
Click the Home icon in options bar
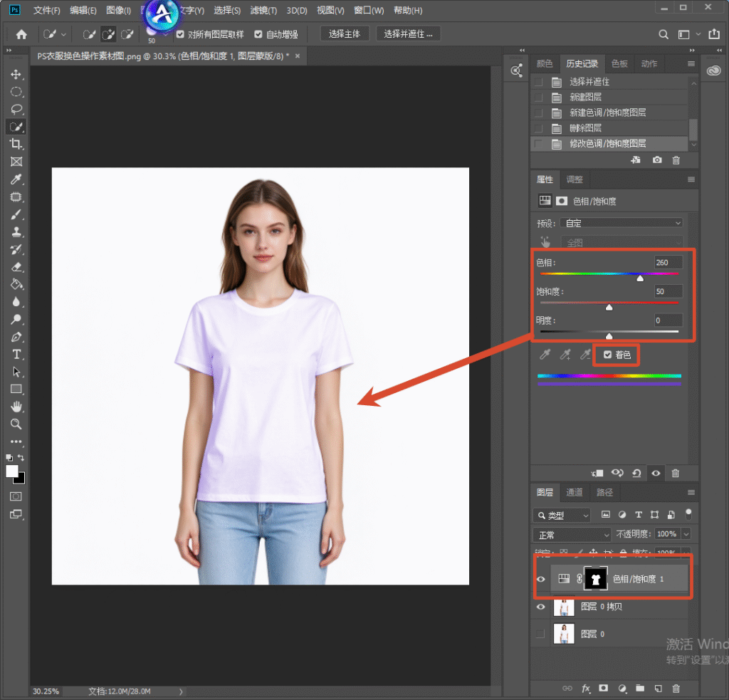21,34
